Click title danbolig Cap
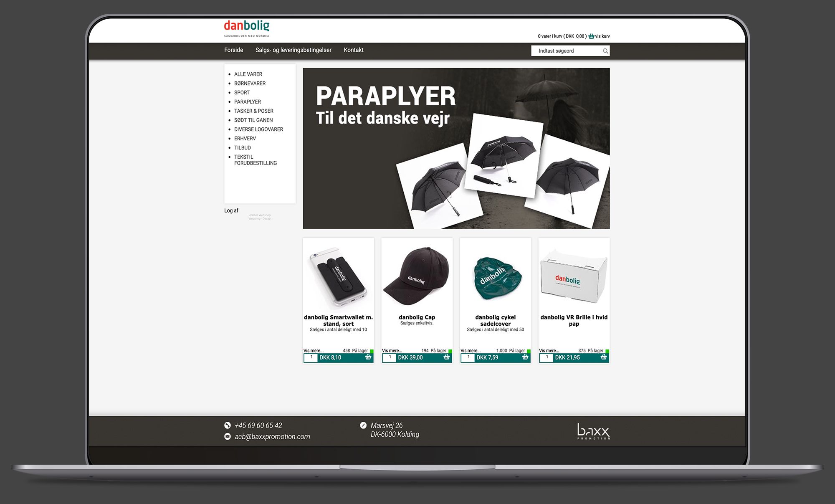 coord(417,317)
